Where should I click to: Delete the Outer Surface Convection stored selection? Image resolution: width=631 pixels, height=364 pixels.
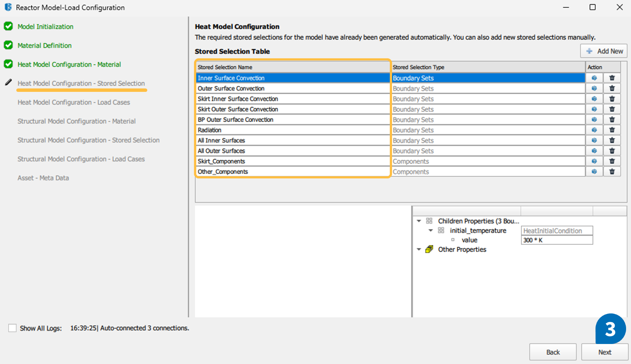click(612, 88)
